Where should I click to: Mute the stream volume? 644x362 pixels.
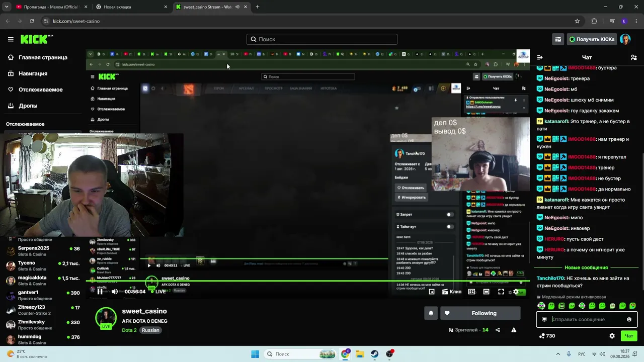(x=115, y=292)
